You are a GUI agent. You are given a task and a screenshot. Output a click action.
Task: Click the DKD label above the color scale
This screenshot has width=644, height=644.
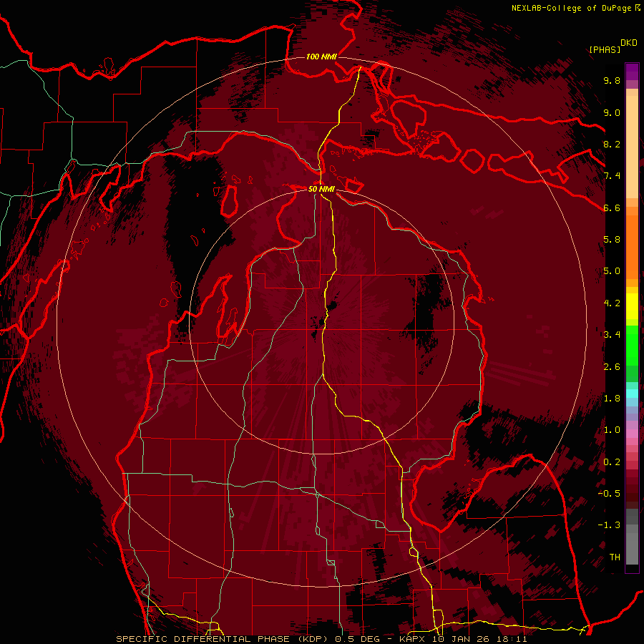629,43
